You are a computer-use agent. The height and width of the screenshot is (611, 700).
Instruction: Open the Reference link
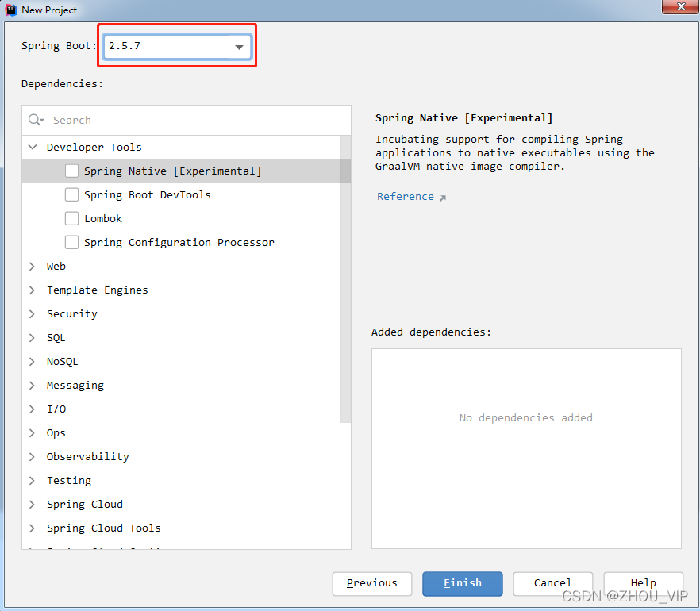[406, 196]
